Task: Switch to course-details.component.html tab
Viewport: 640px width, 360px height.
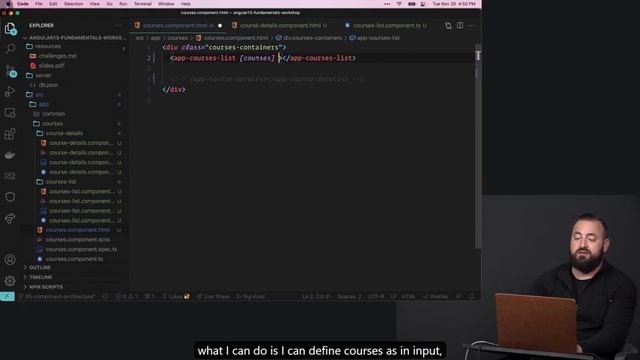Action: pos(280,25)
